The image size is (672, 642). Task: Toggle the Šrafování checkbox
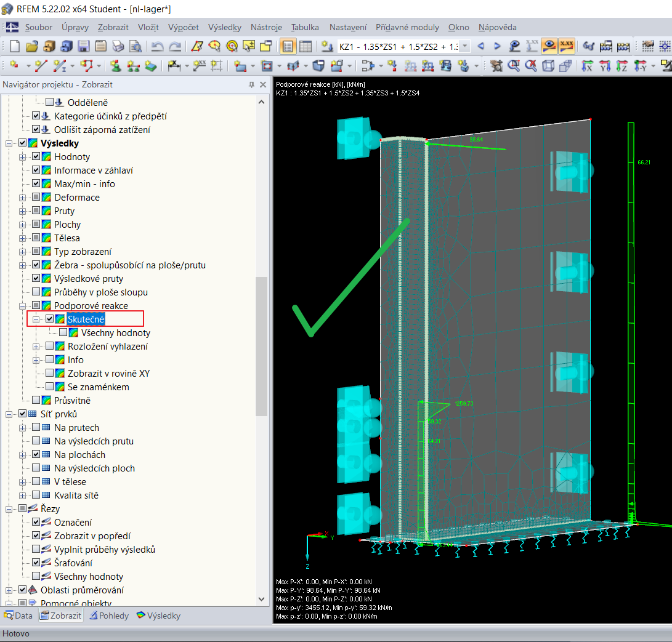pos(37,563)
